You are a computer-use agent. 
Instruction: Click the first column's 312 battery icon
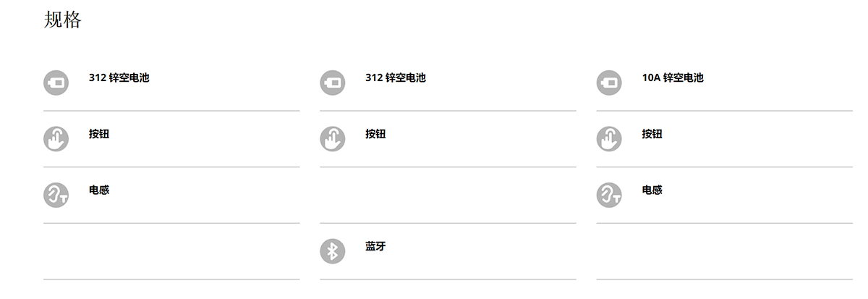tap(56, 83)
